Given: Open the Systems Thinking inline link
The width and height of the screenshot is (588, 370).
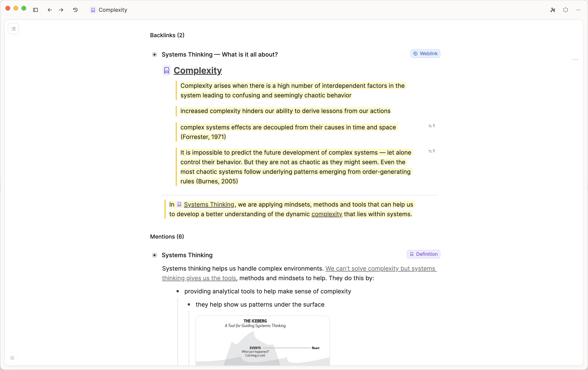Looking at the screenshot, I should (x=209, y=205).
